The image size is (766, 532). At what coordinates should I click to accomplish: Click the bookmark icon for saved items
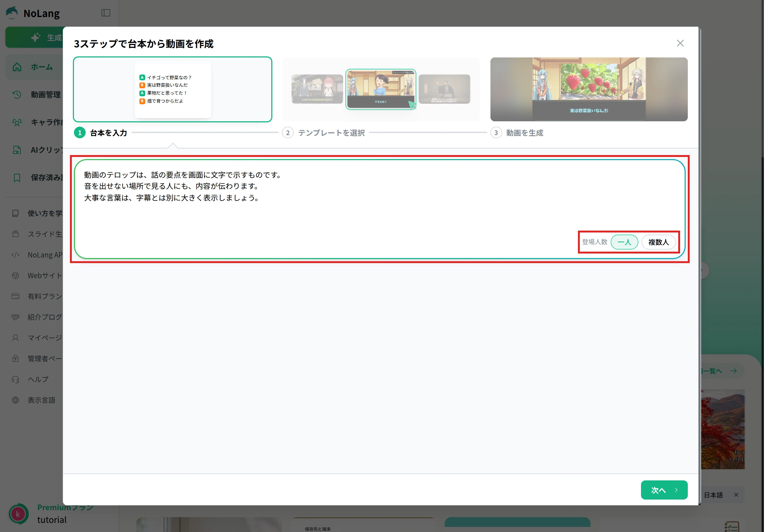tap(17, 178)
